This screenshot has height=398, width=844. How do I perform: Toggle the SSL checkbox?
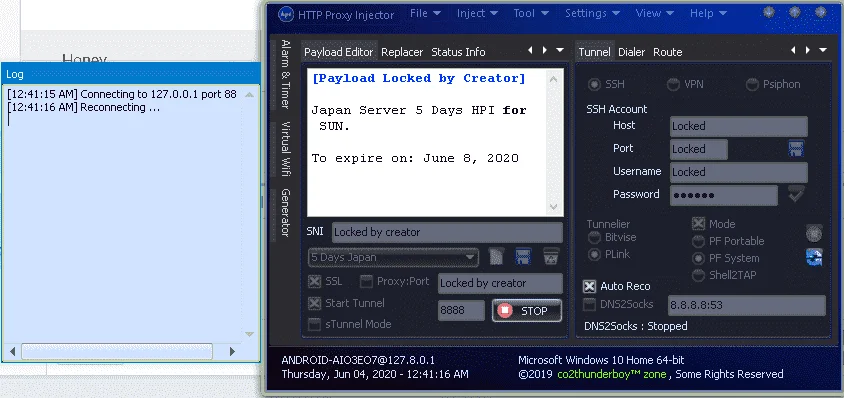[x=314, y=282]
